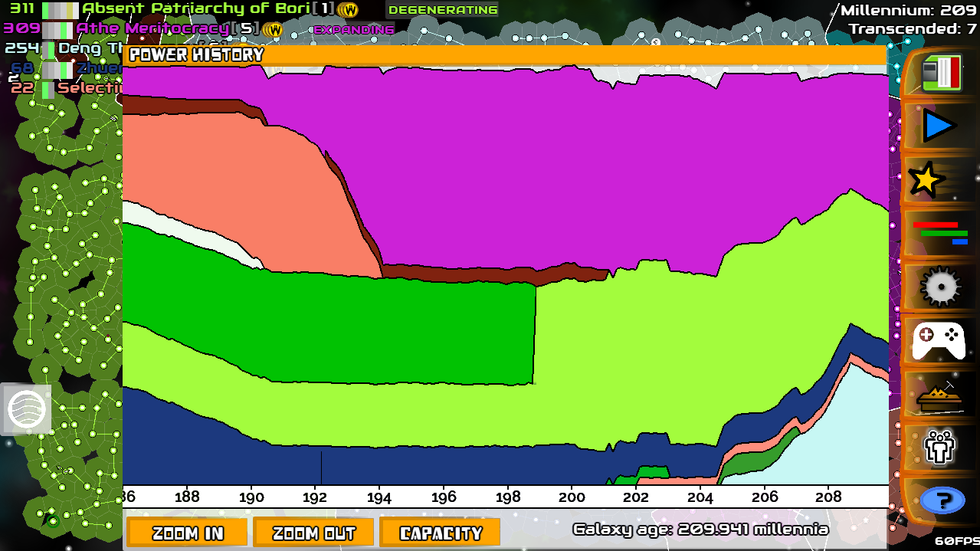
Task: Open settings with the gear icon
Action: tap(939, 287)
